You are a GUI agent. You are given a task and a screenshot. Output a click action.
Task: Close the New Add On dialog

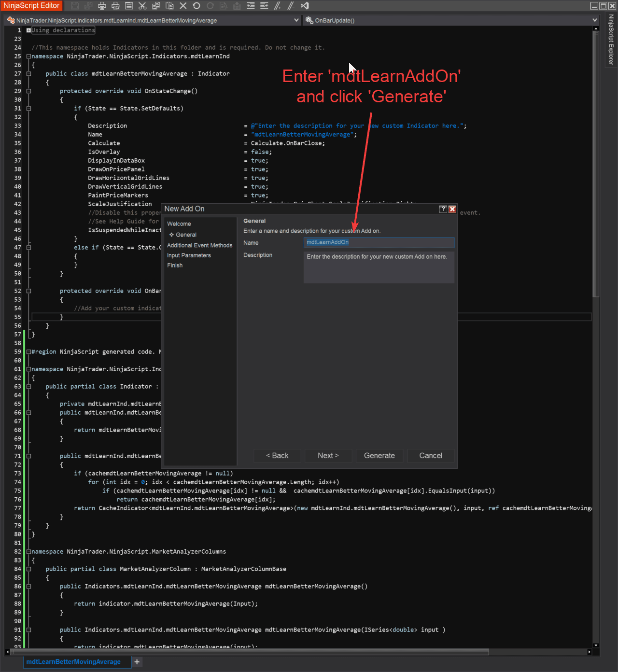452,209
